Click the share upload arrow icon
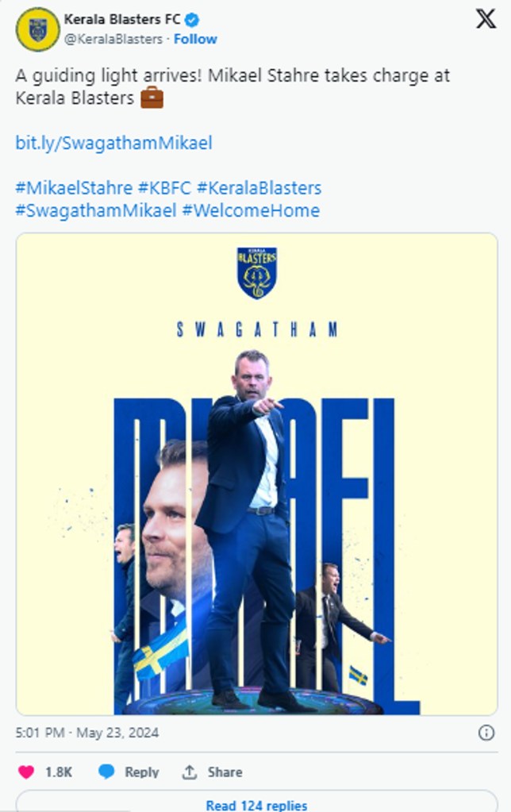The image size is (511, 812). tap(190, 772)
